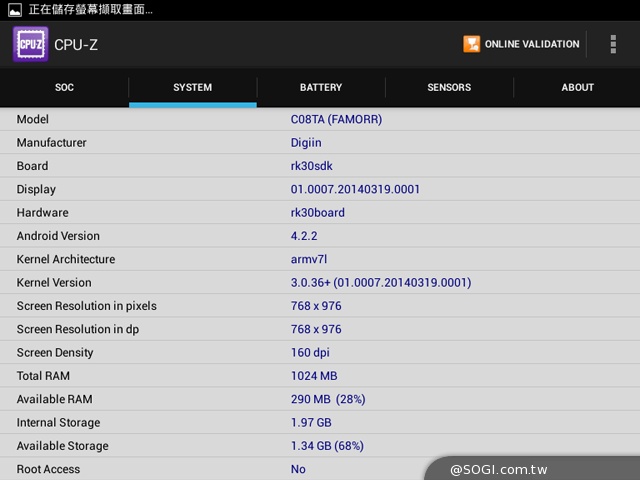Tap the CPU-Z app logo icon

click(30, 44)
